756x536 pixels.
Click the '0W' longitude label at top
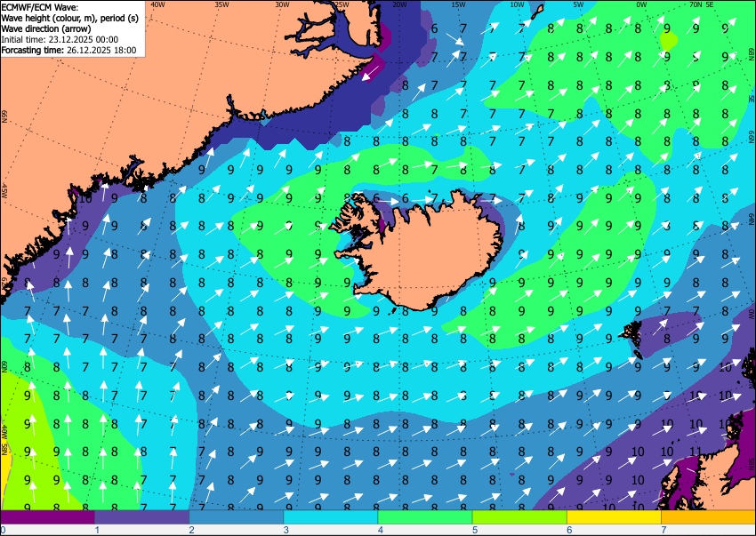[641, 4]
